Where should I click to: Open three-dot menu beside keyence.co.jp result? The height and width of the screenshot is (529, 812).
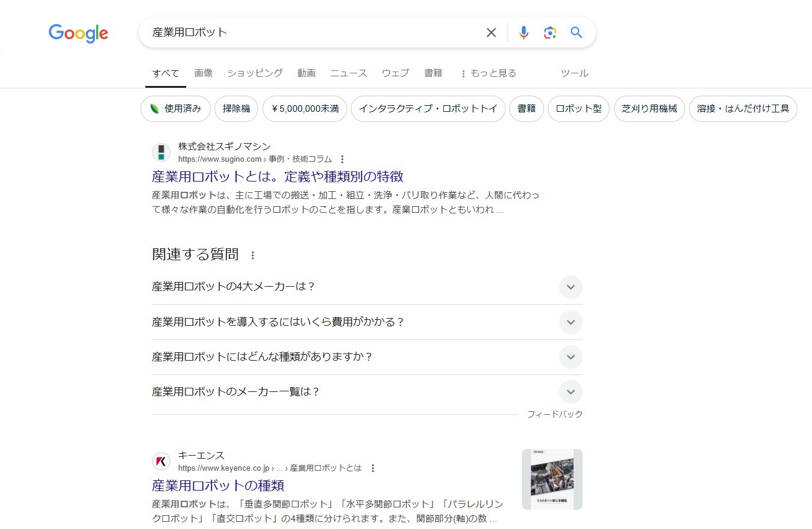point(373,468)
